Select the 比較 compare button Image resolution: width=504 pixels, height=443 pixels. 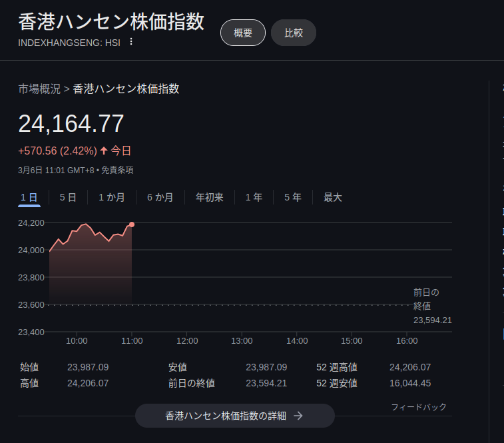[x=294, y=33]
